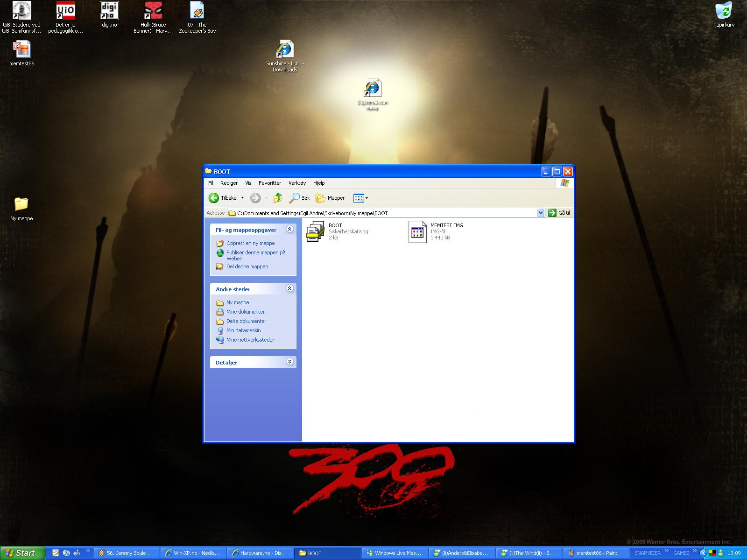The height and width of the screenshot is (560, 747).
Task: Switch to 56. Jeremy Soule taskbar item
Action: 127,553
